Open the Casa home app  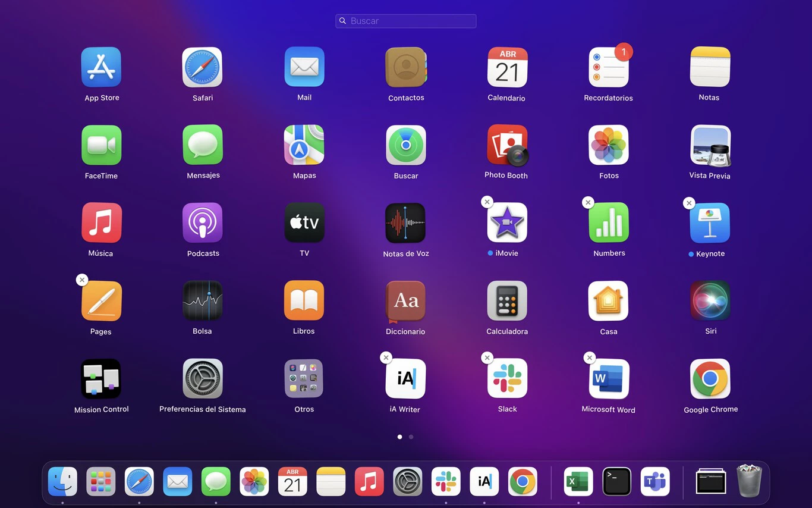pyautogui.click(x=608, y=301)
